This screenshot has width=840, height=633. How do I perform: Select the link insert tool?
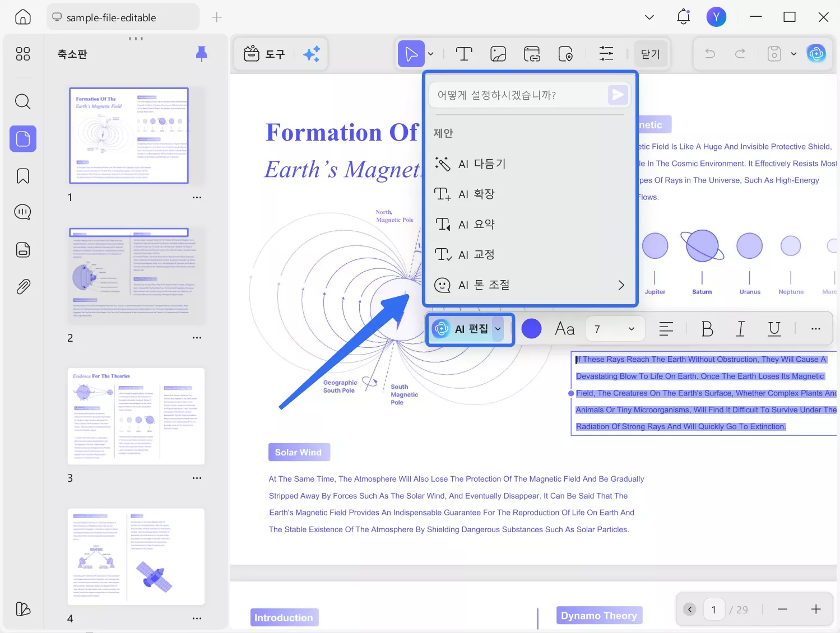(x=532, y=54)
